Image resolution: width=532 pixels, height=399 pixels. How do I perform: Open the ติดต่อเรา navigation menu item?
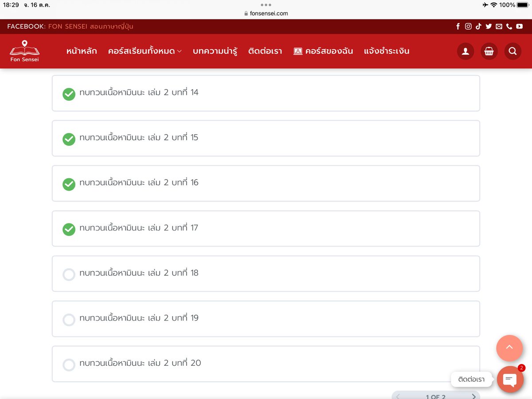click(265, 51)
